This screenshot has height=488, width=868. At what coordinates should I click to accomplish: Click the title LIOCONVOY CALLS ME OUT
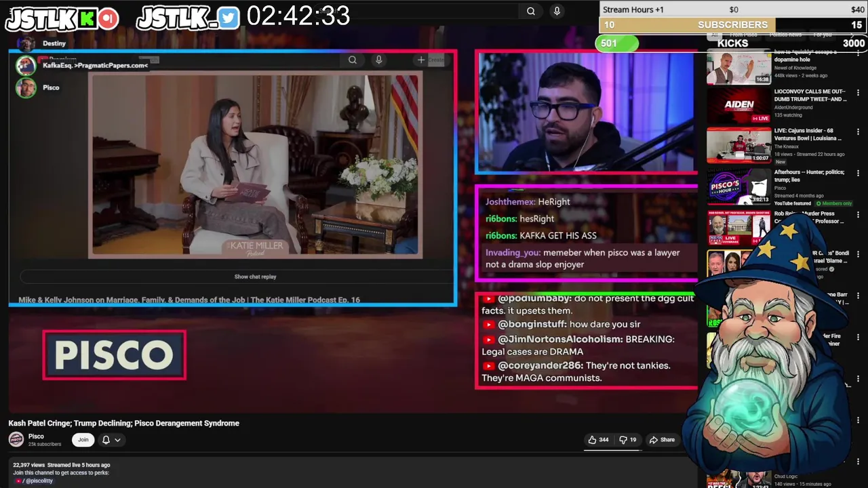(x=810, y=95)
